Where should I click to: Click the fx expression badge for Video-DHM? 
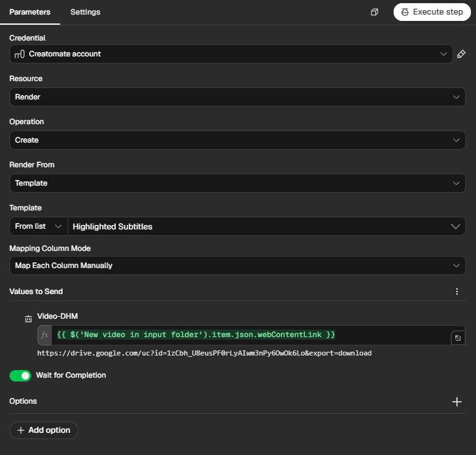coord(44,335)
